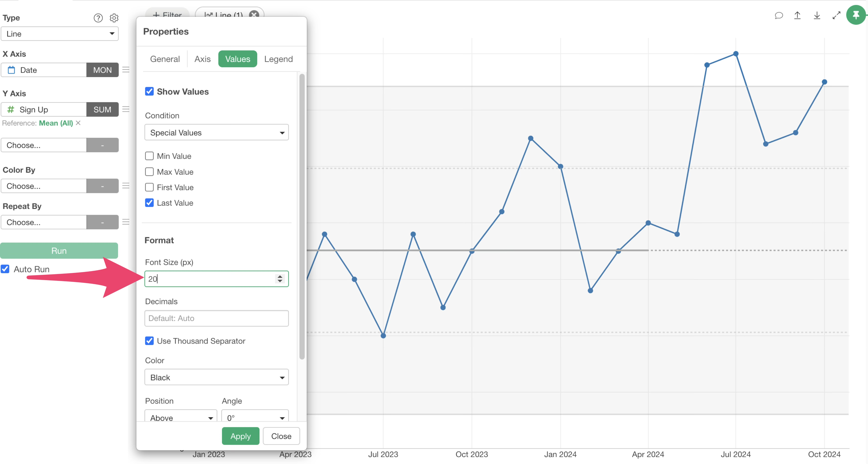The image size is (868, 464).
Task: Open the Color Black dropdown
Action: (x=216, y=377)
